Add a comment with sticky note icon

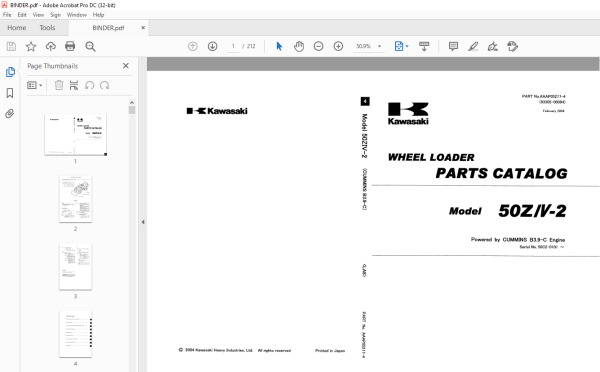tap(453, 47)
